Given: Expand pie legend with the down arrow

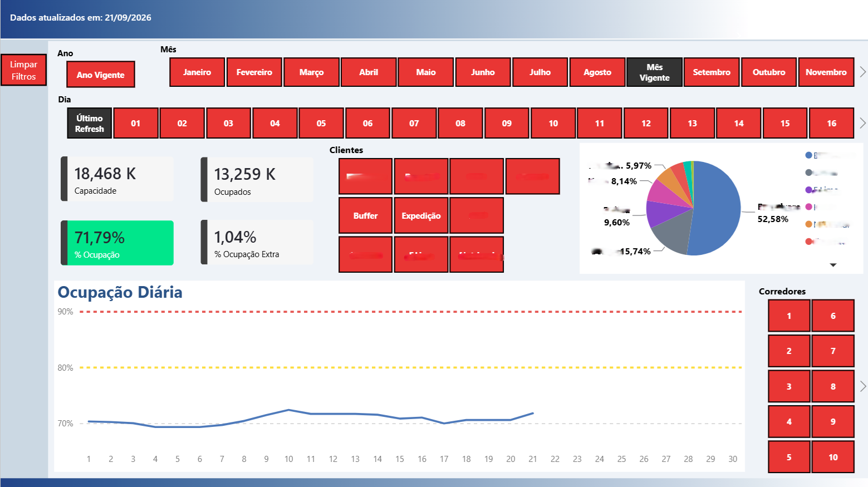Looking at the screenshot, I should pyautogui.click(x=833, y=265).
